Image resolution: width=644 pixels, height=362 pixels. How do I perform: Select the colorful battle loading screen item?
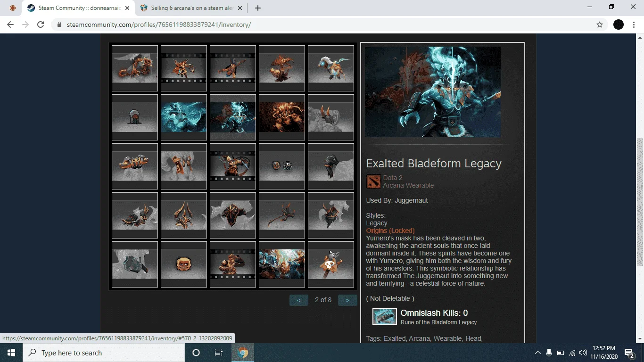(282, 264)
